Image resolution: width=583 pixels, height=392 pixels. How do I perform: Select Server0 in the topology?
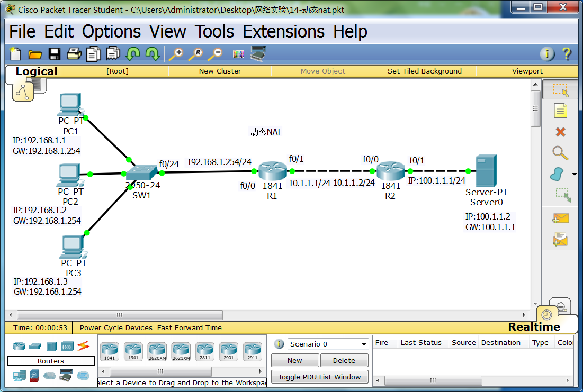coord(486,170)
